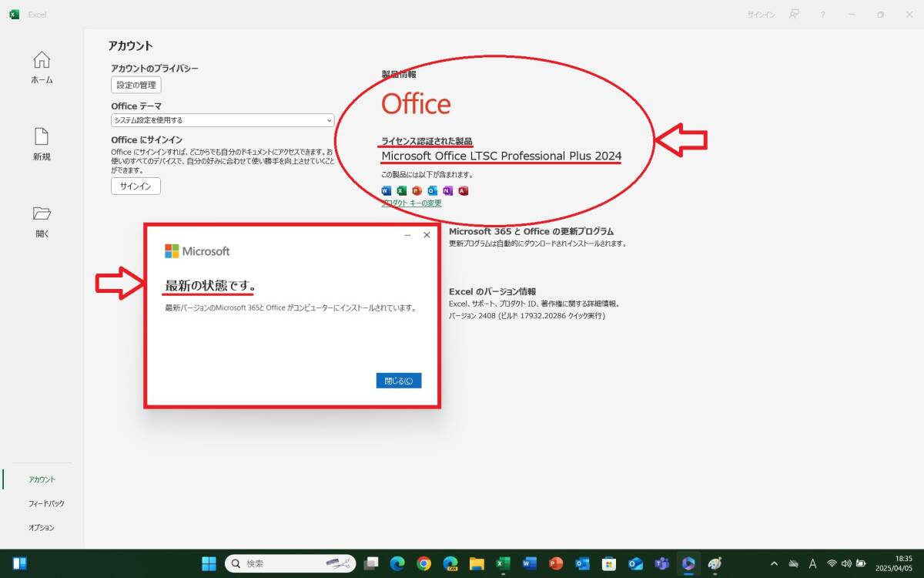Open オプション in the sidebar
Viewport: 924px width, 578px height.
click(x=42, y=527)
